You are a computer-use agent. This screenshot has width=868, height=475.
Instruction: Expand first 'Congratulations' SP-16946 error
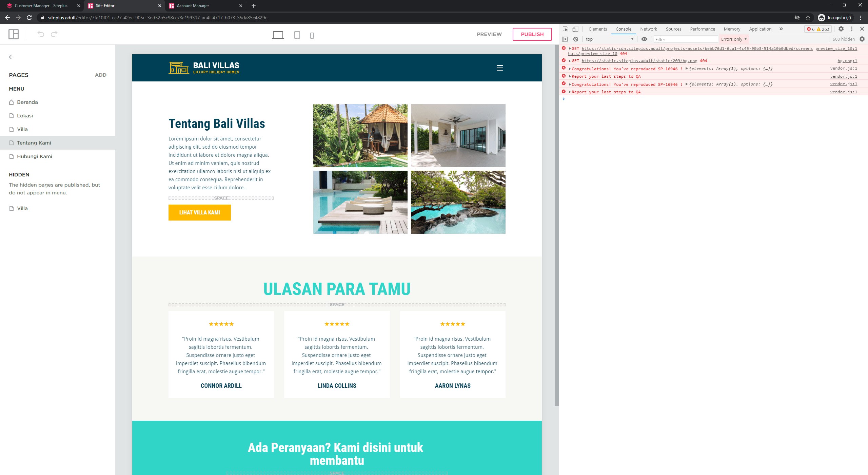coord(570,69)
